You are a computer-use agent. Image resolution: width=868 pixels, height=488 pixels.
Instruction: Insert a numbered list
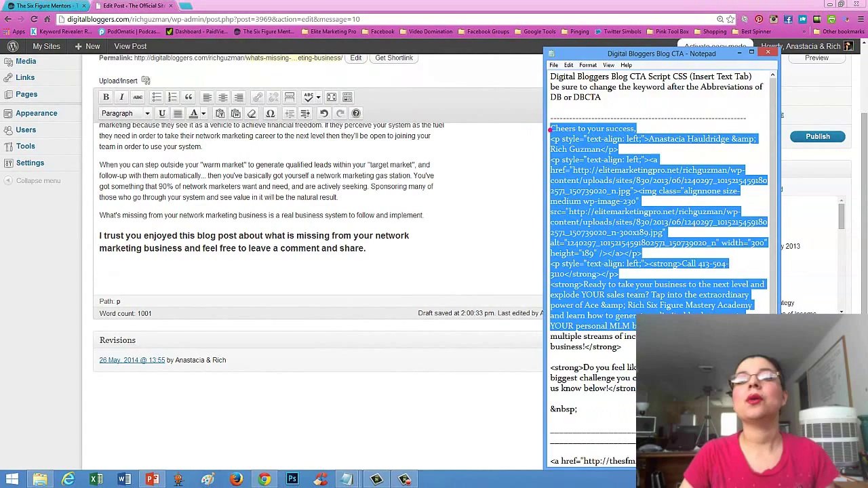coord(172,97)
